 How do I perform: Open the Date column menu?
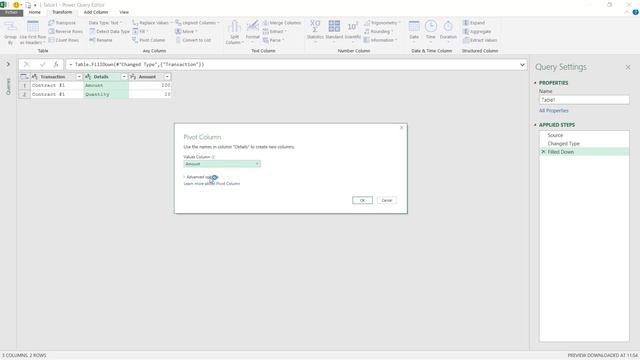coord(414,31)
